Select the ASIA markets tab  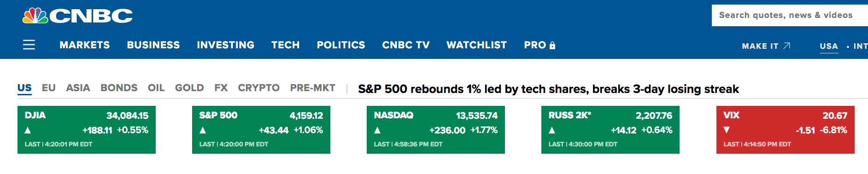[78, 88]
